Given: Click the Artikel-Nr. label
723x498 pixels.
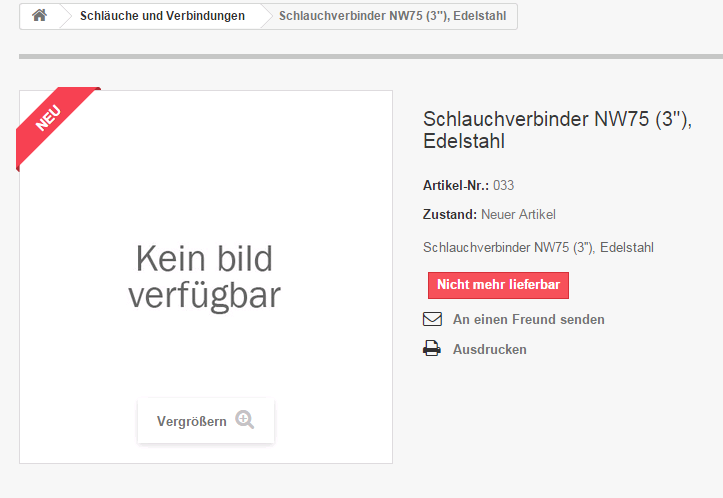Looking at the screenshot, I should (x=456, y=185).
